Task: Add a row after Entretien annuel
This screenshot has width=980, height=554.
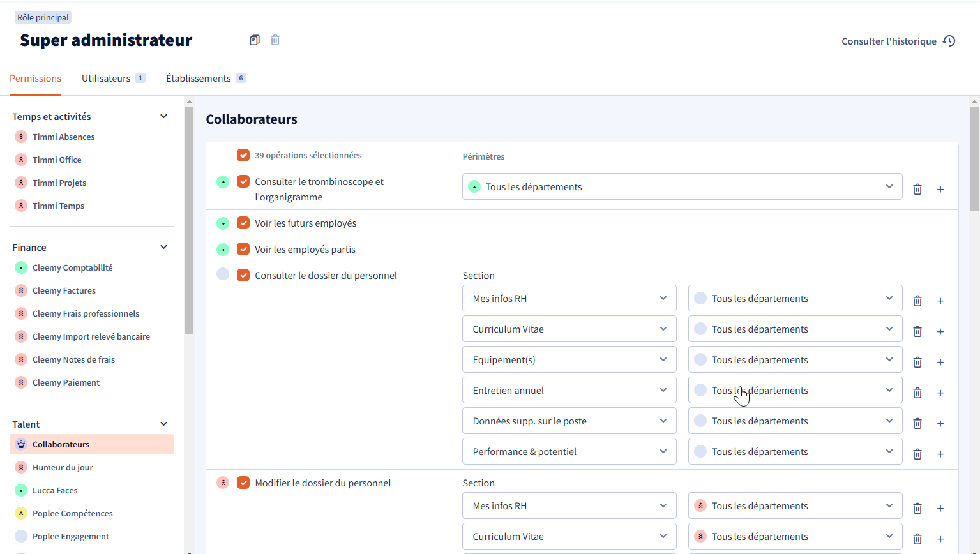Action: [940, 393]
